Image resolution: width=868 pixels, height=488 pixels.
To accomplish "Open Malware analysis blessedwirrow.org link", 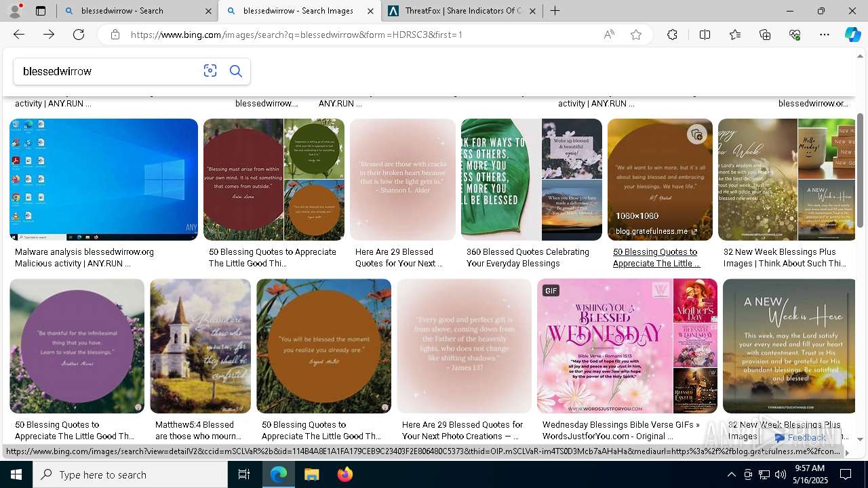I will (84, 258).
